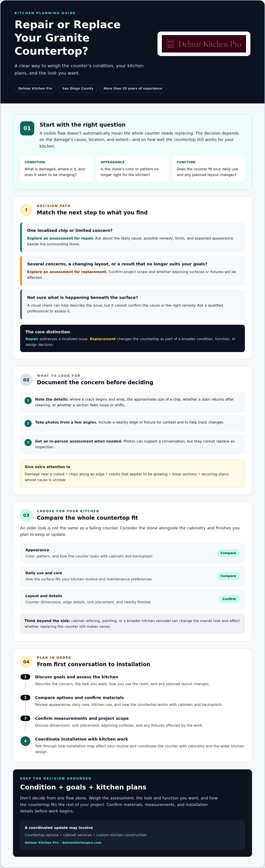This screenshot has width=265, height=868.
Task: Click the question mark Decision Path icon
Action: [26, 210]
